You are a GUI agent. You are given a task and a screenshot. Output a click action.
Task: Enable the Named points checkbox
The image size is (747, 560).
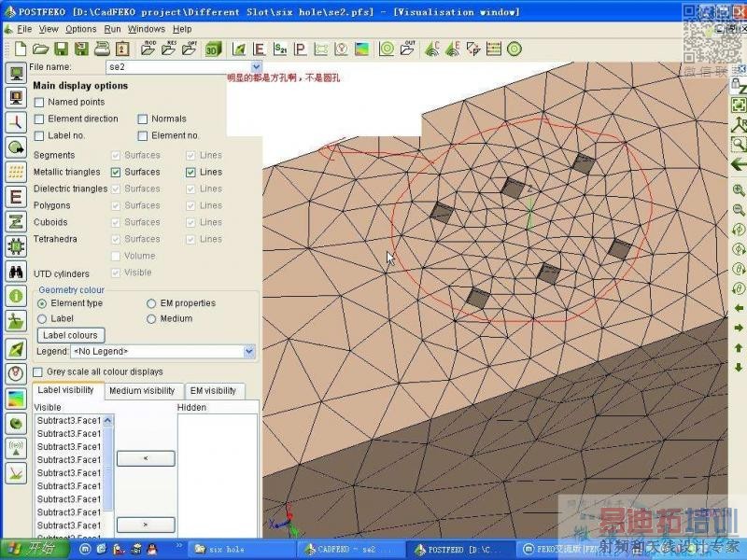tap(39, 102)
